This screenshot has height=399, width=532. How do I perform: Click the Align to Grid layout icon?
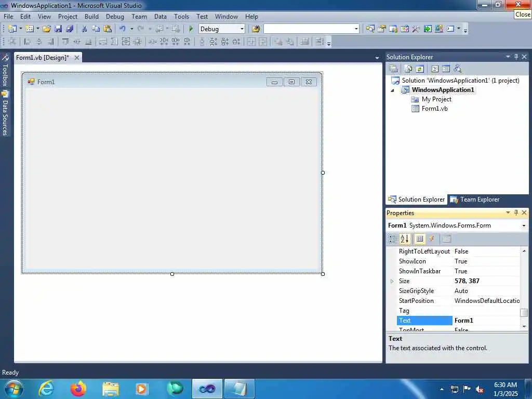12,42
